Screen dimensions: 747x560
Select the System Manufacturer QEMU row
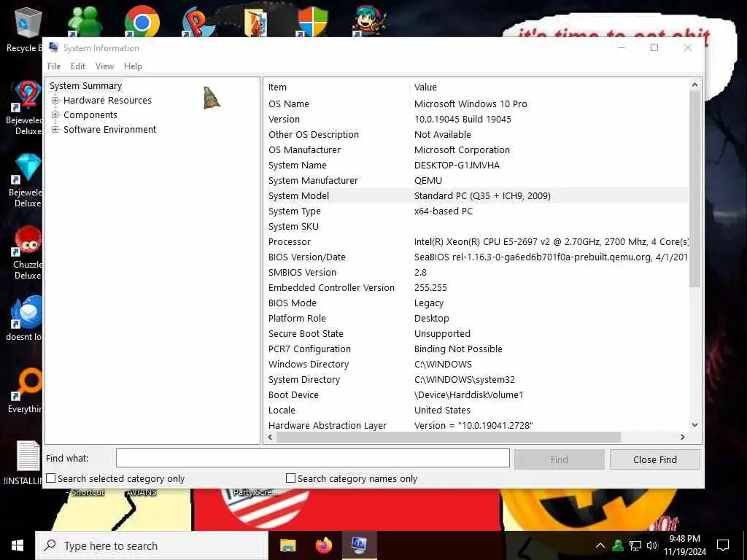point(476,181)
